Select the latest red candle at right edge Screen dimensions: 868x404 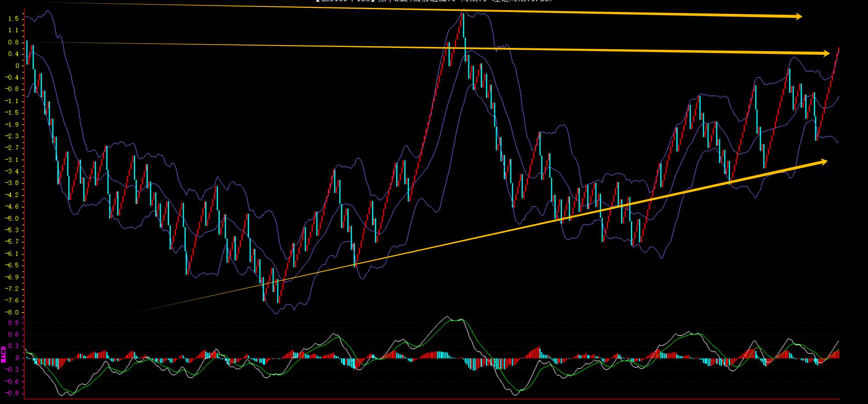pos(838,51)
